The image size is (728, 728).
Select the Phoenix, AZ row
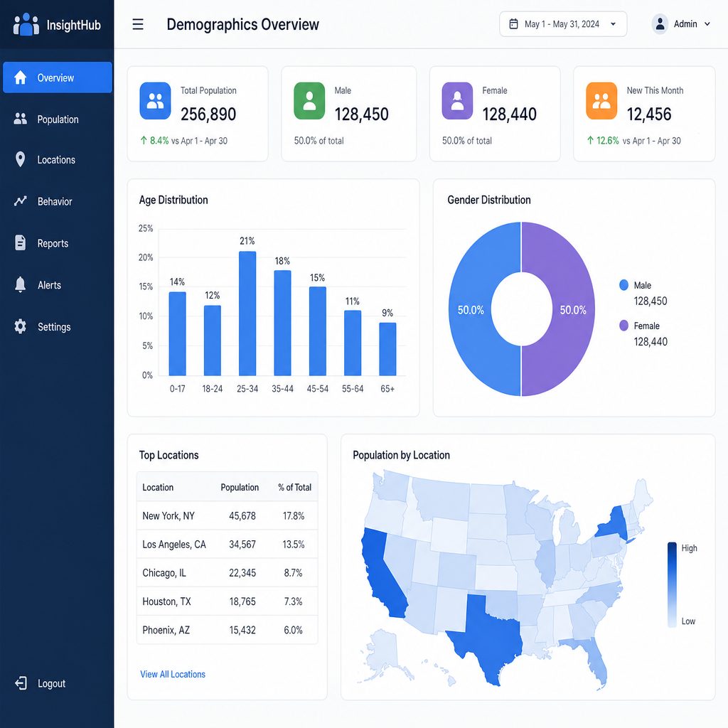227,630
